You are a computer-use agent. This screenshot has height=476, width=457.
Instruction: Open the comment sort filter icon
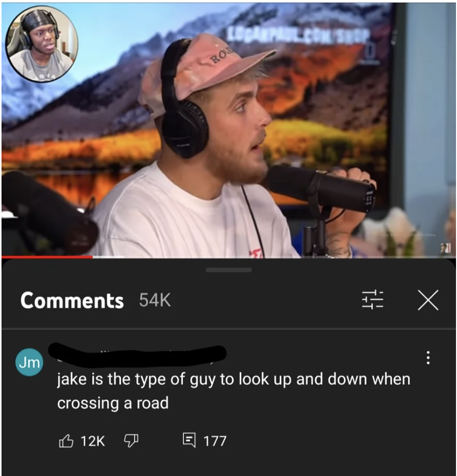(x=373, y=300)
